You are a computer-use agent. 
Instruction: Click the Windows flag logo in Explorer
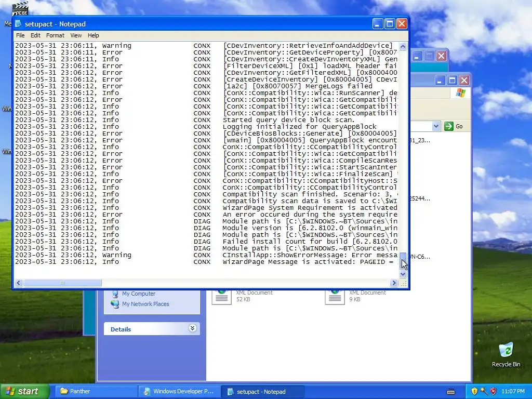coord(461,92)
